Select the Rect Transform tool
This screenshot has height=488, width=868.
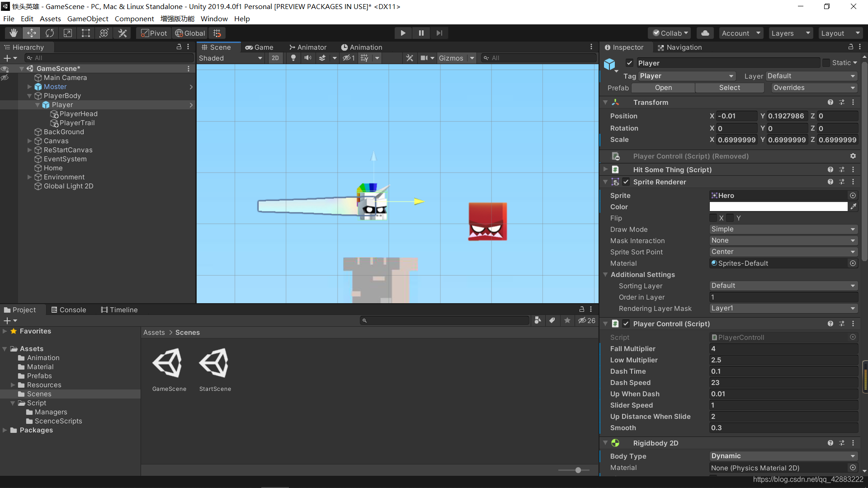[x=85, y=33]
